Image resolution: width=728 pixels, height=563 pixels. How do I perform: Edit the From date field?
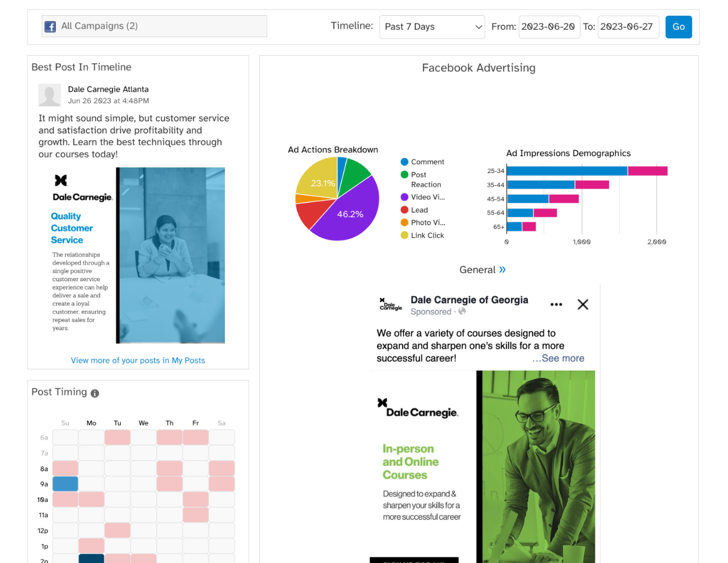point(549,27)
